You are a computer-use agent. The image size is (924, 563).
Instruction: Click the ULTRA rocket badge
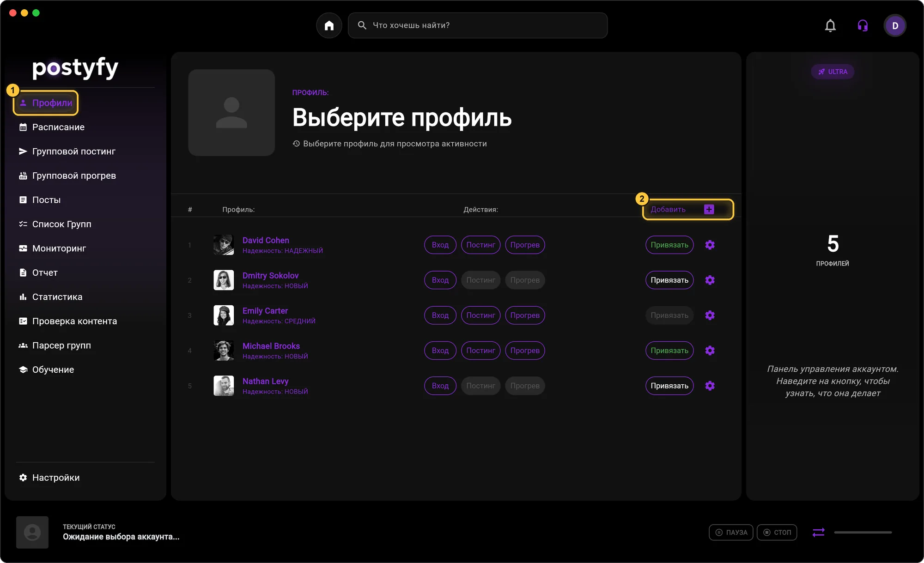coord(833,72)
